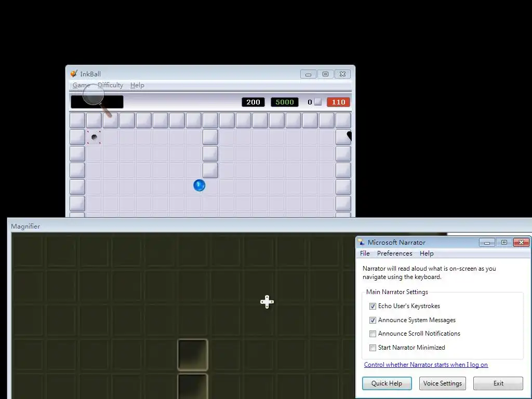Click the Narrator description text
Image resolution: width=532 pixels, height=399 pixels.
coord(429,273)
